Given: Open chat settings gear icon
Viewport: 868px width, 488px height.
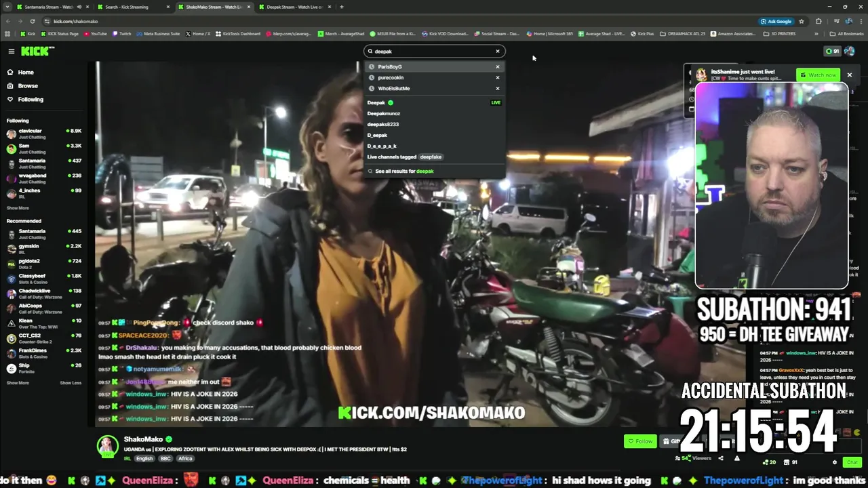Looking at the screenshot, I should (x=835, y=462).
